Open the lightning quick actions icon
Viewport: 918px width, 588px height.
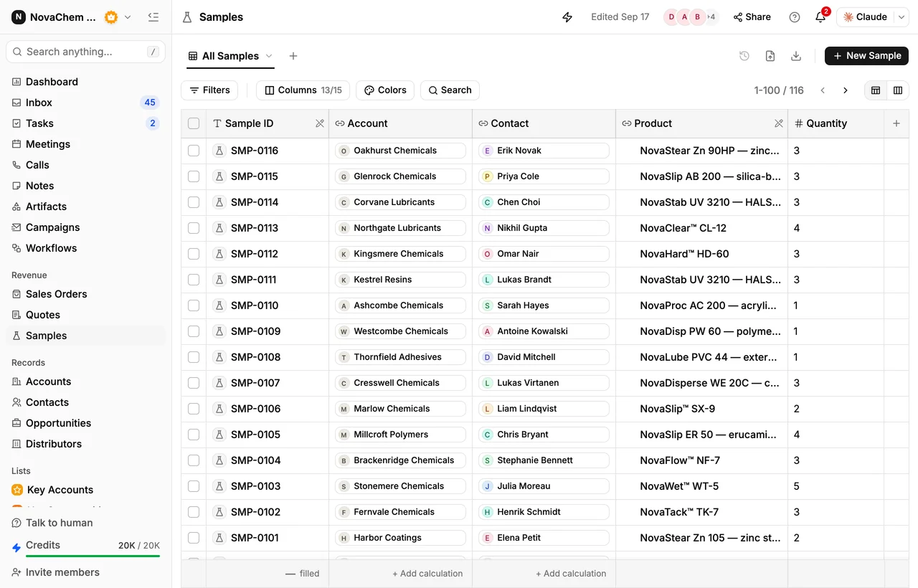(567, 17)
